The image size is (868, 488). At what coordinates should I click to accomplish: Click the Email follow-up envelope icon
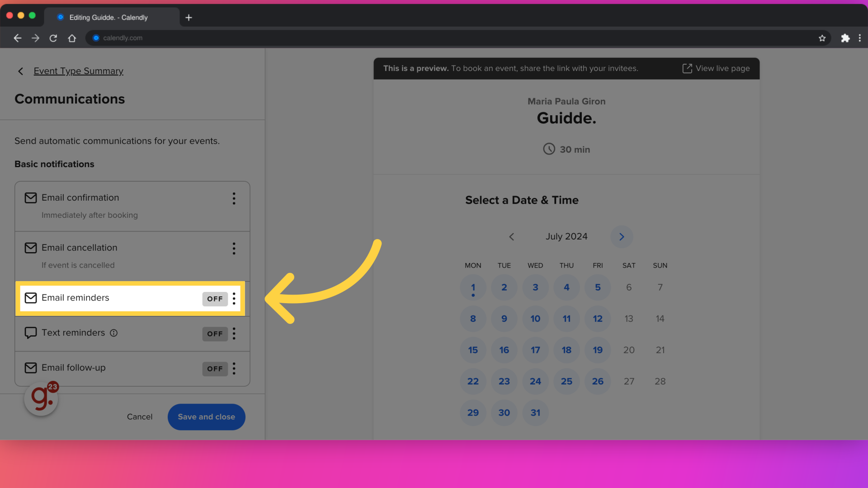[30, 368]
